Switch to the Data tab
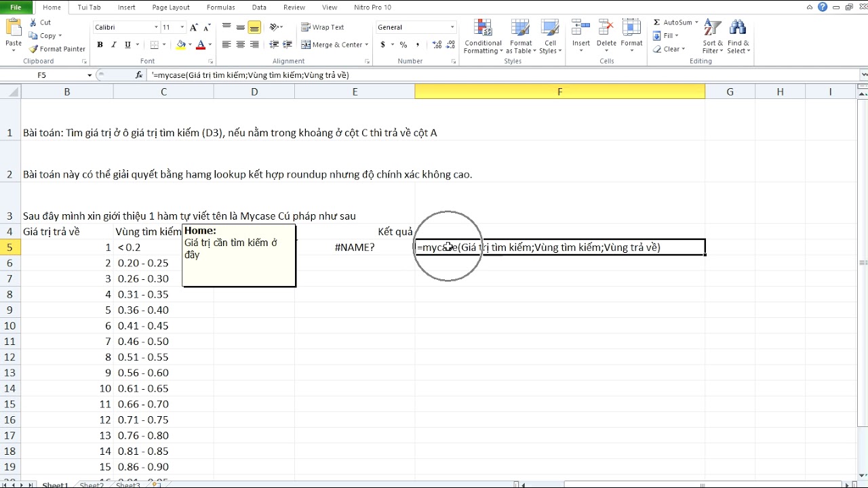This screenshot has width=868, height=488. [259, 7]
